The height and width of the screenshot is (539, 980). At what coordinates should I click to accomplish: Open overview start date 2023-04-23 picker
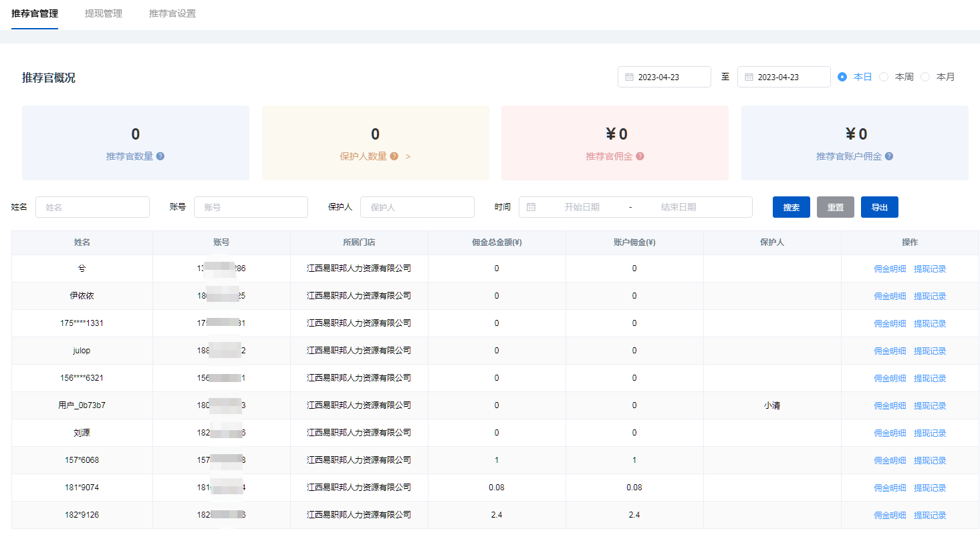coord(664,77)
